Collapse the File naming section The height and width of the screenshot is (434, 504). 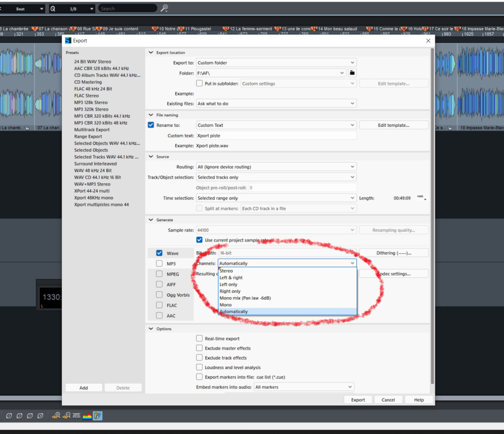[151, 115]
